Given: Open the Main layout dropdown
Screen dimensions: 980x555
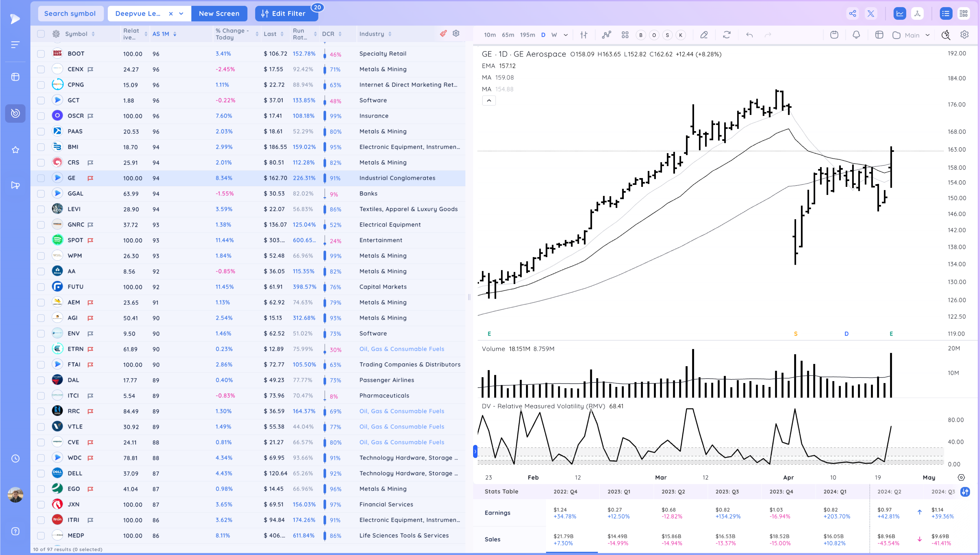Looking at the screenshot, I should (x=911, y=35).
